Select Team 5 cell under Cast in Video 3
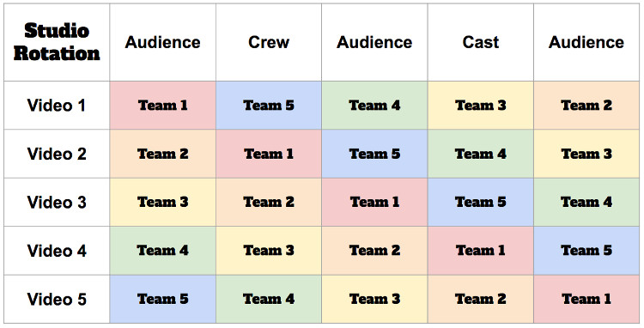 coord(481,202)
